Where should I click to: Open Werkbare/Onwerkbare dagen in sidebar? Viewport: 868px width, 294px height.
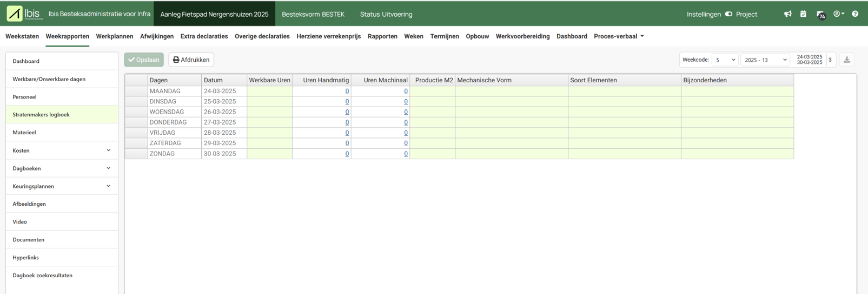[x=62, y=79]
